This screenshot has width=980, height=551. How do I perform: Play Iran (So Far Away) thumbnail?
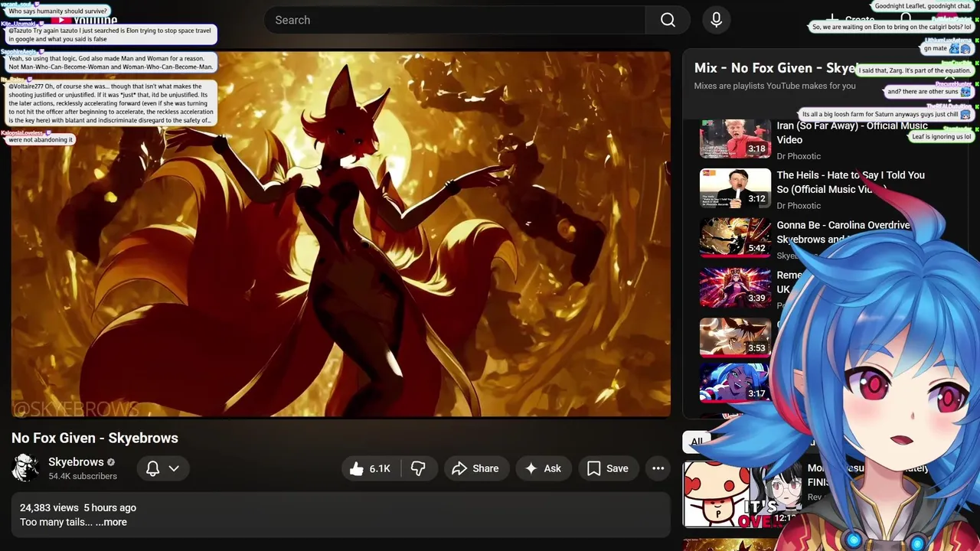pos(735,139)
